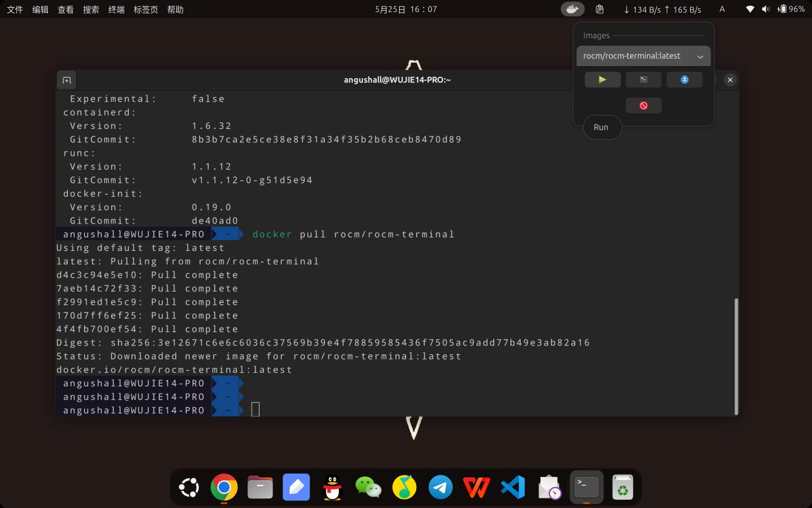The height and width of the screenshot is (508, 812).
Task: Open Telegram from the dock
Action: pyautogui.click(x=440, y=488)
